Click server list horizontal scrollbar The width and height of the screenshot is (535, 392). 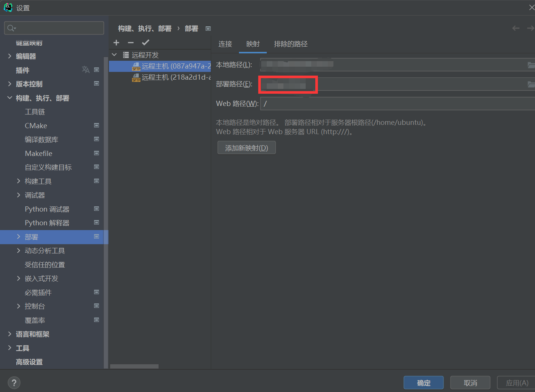(134, 366)
